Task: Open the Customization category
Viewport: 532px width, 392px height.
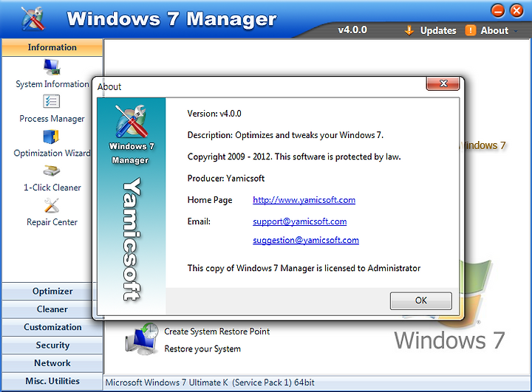Action: click(52, 327)
